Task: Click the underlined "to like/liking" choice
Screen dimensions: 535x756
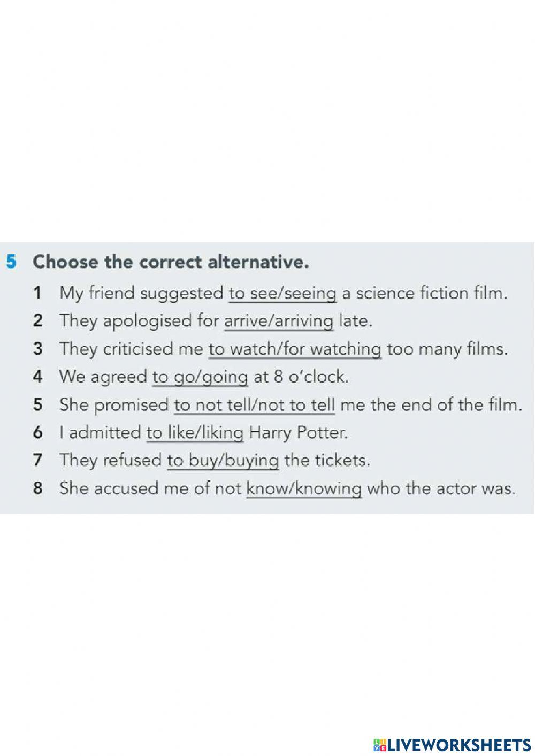Action: pos(195,432)
